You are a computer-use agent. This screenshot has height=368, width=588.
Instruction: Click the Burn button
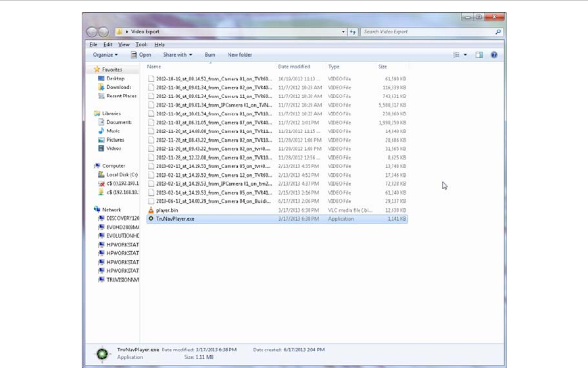point(210,55)
